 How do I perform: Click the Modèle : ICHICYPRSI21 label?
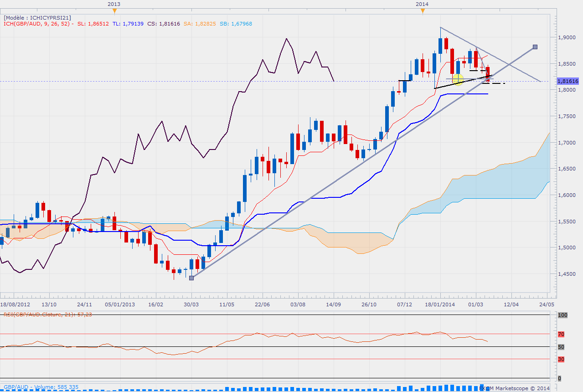37,18
